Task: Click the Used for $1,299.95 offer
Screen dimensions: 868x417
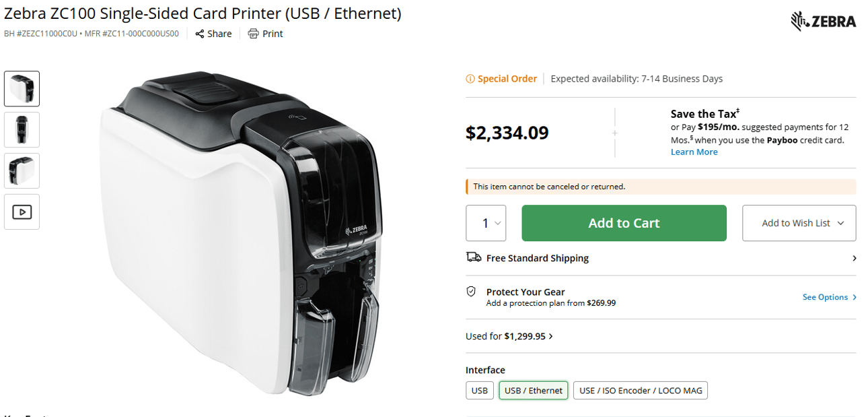Action: (509, 335)
